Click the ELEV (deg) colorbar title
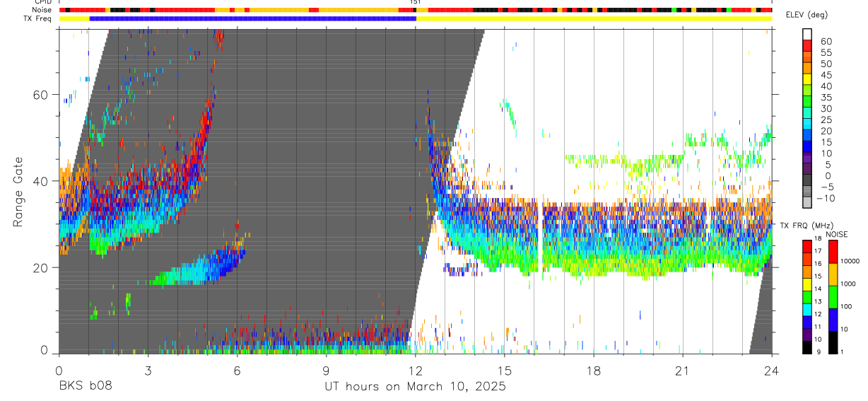This screenshot has height=401, width=868. pyautogui.click(x=807, y=15)
